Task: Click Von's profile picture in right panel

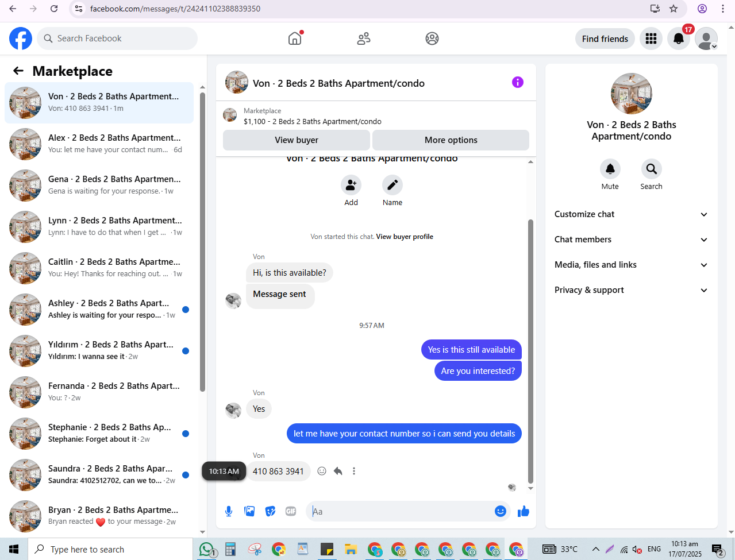Action: [632, 94]
